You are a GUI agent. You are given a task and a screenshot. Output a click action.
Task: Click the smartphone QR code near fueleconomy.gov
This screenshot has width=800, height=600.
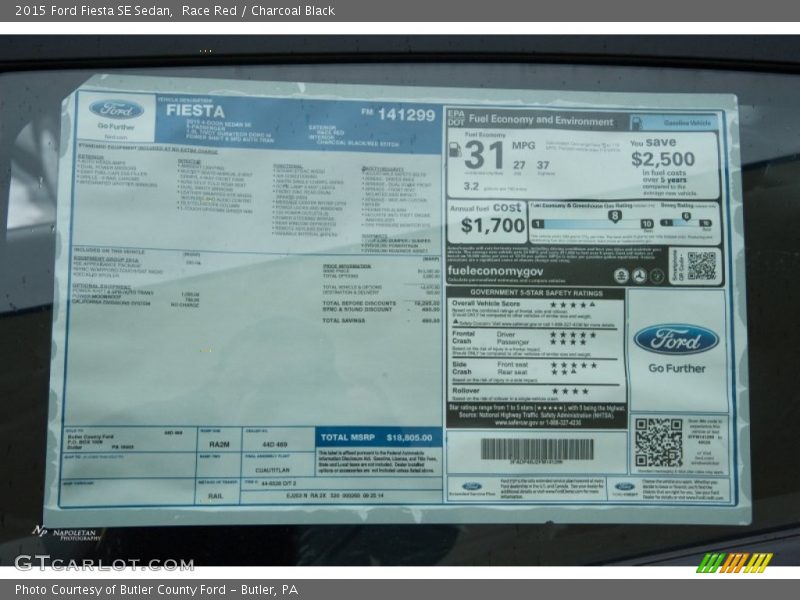pos(702,265)
